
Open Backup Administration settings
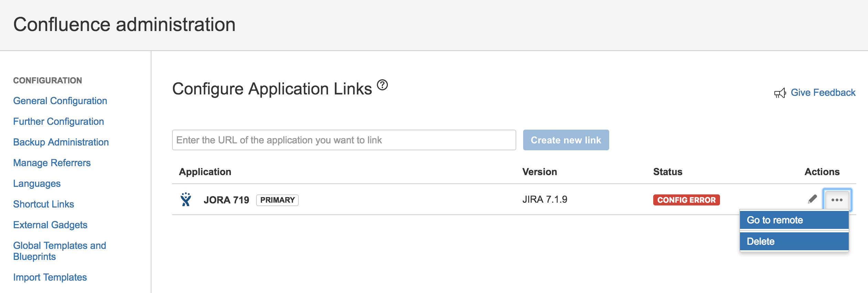coord(61,142)
